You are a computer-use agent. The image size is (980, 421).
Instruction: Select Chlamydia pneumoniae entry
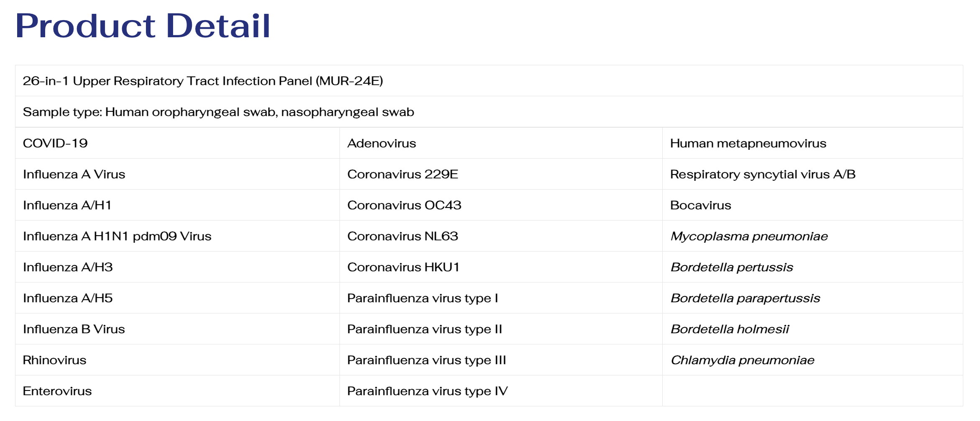(813, 360)
